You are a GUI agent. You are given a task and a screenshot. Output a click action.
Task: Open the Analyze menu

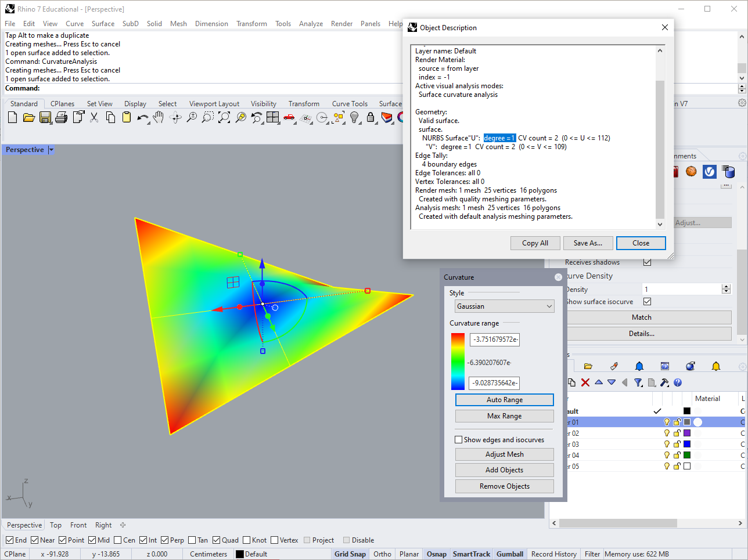click(311, 24)
